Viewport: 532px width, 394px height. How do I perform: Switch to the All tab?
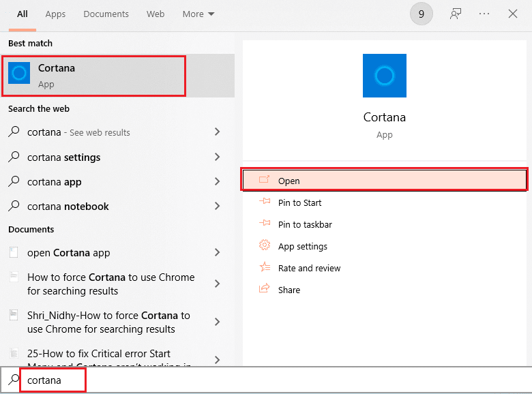point(23,14)
